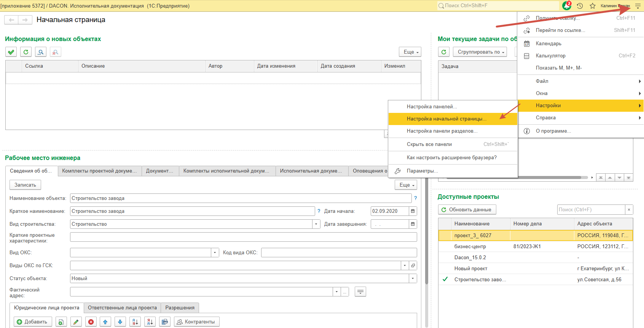Click the notifications bell icon
644x328 pixels.
tap(566, 6)
